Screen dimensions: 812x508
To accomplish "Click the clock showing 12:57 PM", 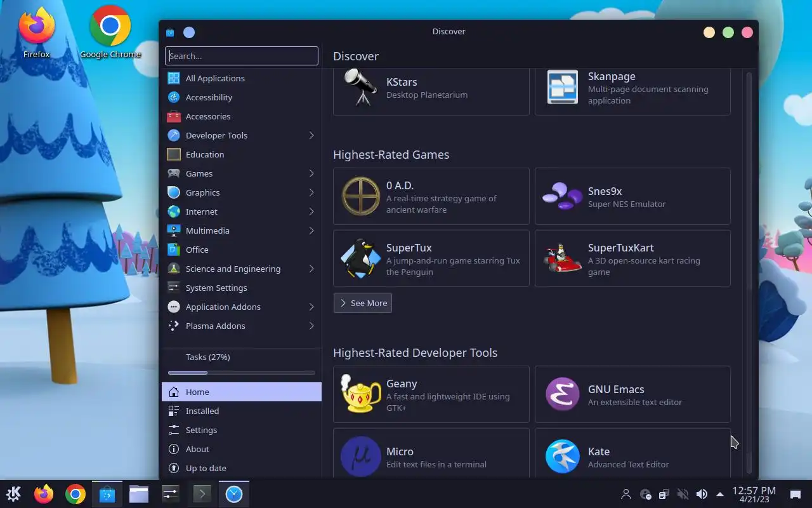I will 754,494.
